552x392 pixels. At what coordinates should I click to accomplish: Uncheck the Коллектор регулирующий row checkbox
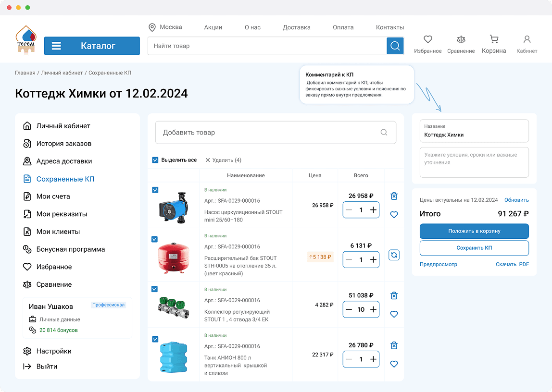click(154, 289)
